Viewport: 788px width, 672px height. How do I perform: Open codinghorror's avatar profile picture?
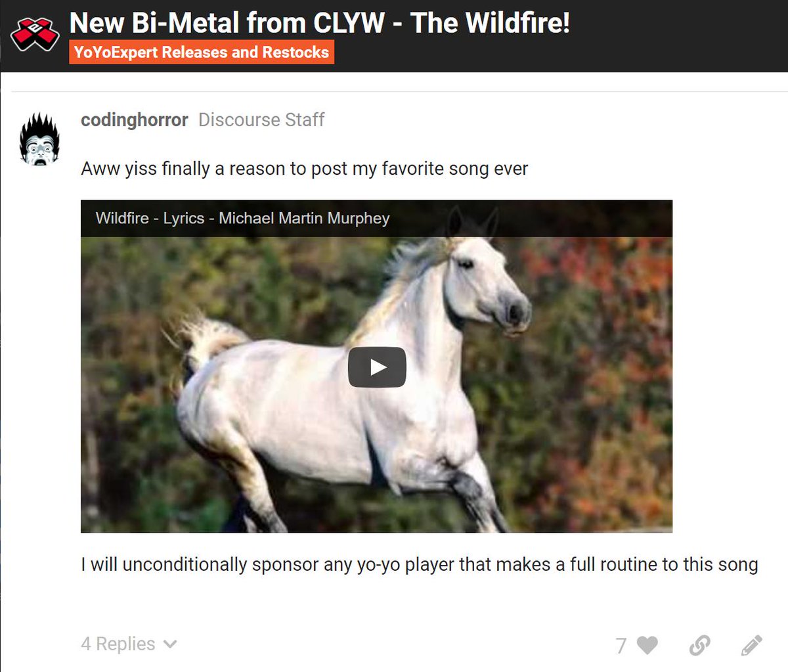tap(39, 139)
